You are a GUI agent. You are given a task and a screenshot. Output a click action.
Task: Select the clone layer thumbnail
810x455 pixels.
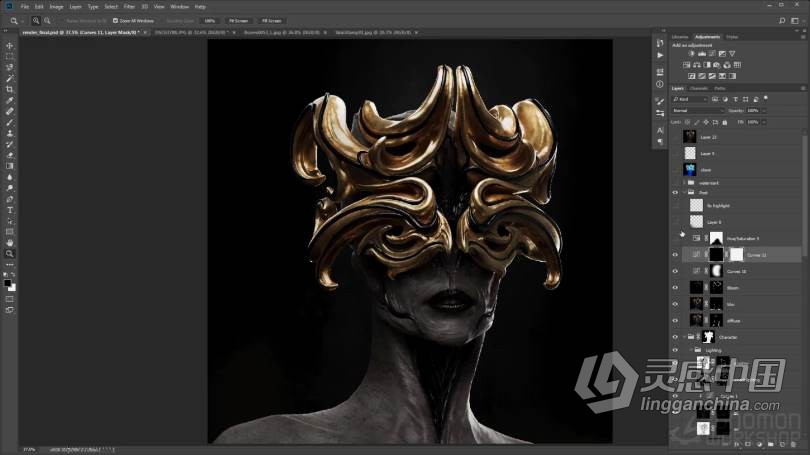pos(690,169)
